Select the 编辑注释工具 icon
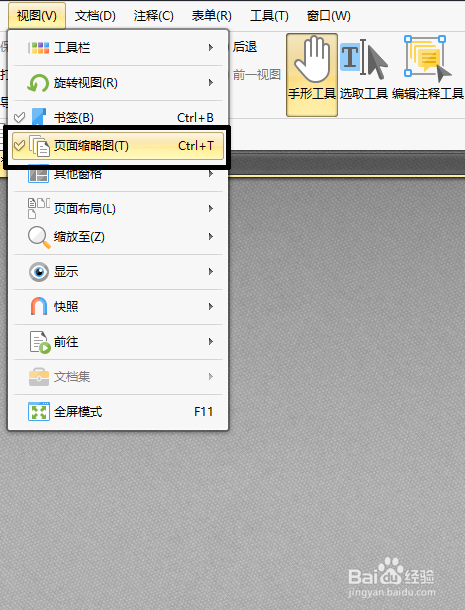 click(427, 59)
